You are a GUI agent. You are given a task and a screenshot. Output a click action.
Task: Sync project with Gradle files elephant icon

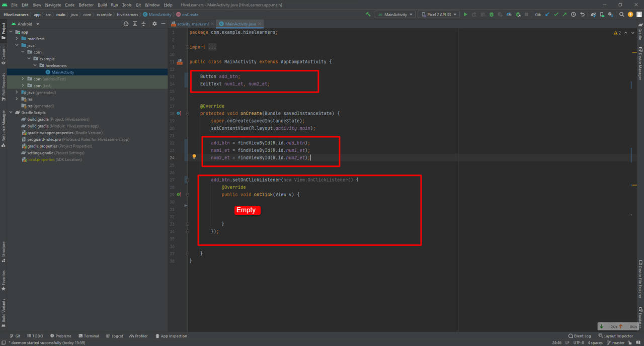[594, 15]
